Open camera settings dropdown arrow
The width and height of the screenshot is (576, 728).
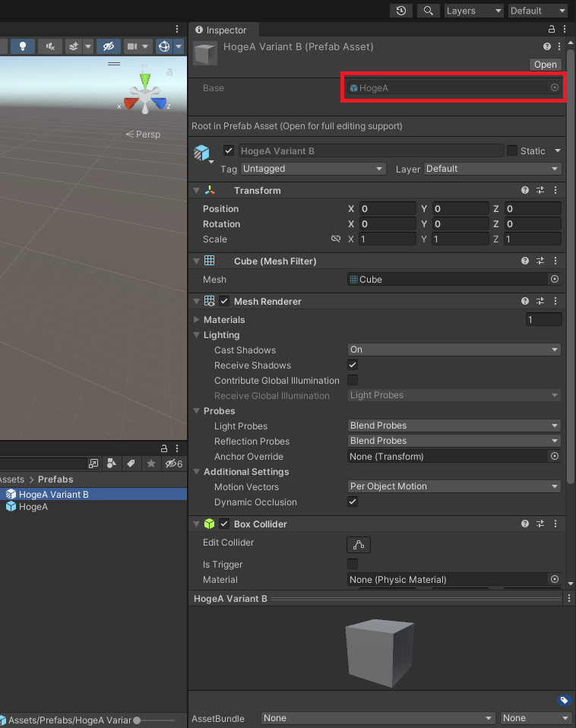[x=145, y=46]
